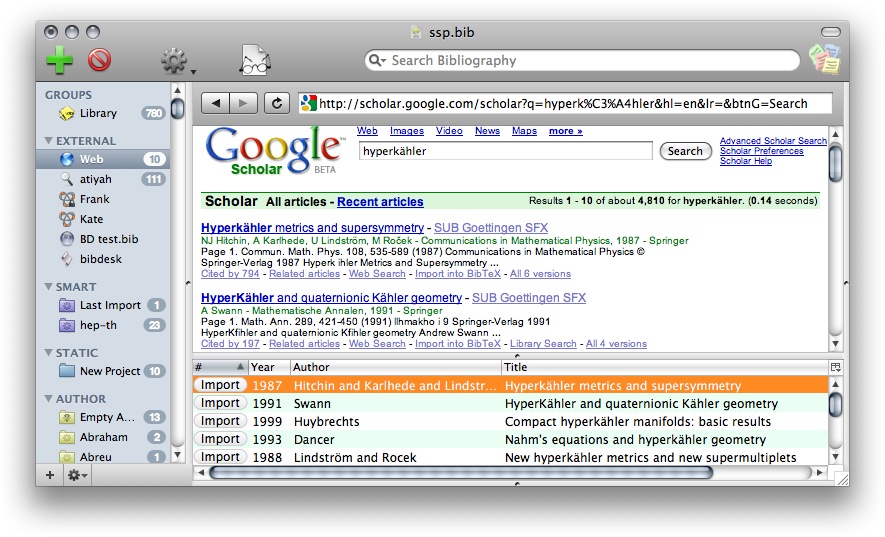Select the Abraham author group

coord(103,438)
